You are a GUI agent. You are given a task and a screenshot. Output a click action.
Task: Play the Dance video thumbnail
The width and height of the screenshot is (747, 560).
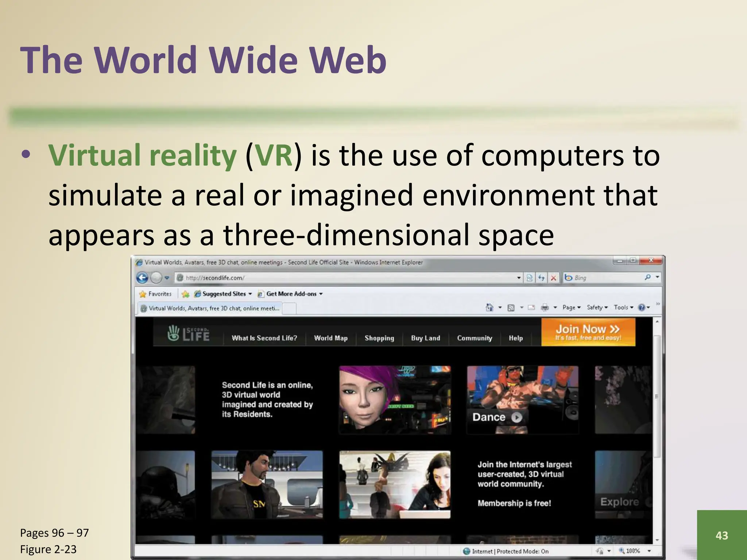tap(516, 417)
